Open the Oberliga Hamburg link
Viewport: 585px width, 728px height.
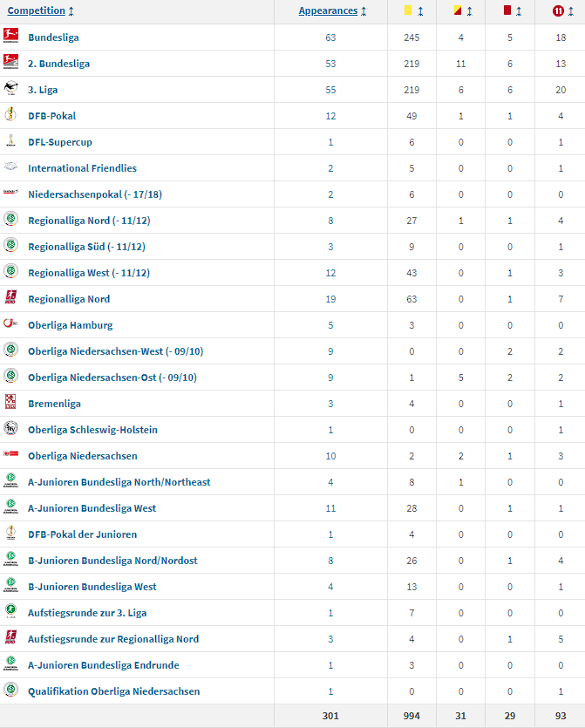[70, 325]
